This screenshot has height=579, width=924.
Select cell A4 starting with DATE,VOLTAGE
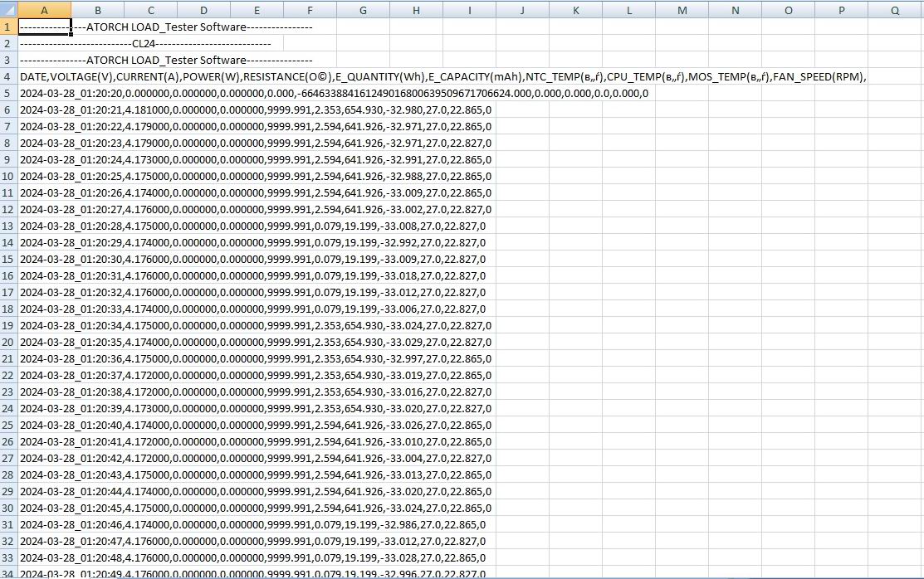[x=44, y=76]
